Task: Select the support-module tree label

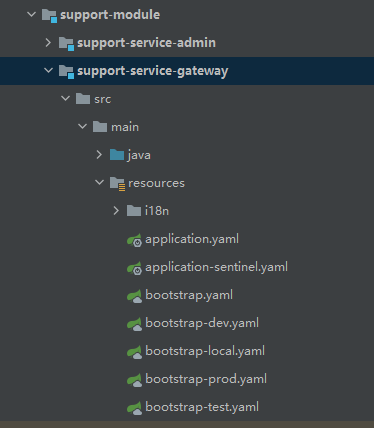Action: pyautogui.click(x=110, y=15)
